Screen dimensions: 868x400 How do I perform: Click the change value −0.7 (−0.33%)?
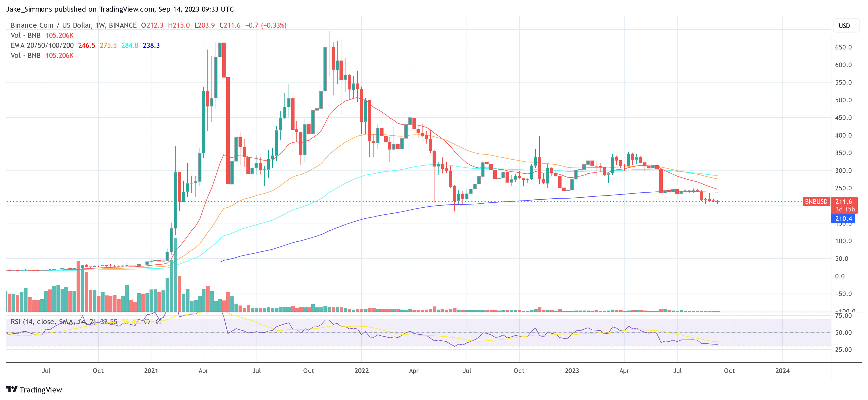point(266,25)
